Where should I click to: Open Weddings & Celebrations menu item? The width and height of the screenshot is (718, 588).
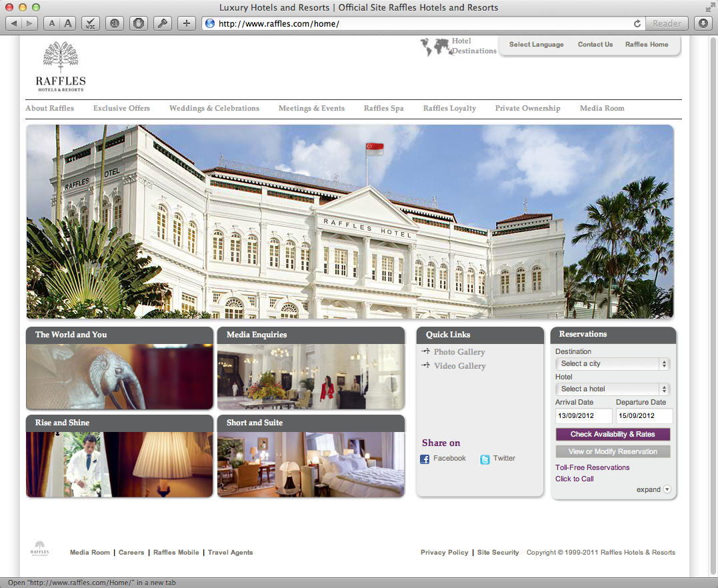coord(214,108)
